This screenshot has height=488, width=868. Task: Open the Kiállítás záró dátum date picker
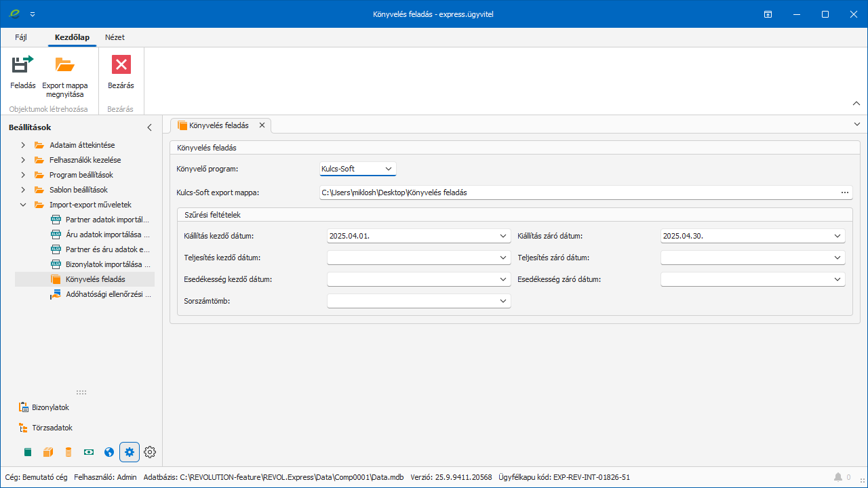(837, 236)
